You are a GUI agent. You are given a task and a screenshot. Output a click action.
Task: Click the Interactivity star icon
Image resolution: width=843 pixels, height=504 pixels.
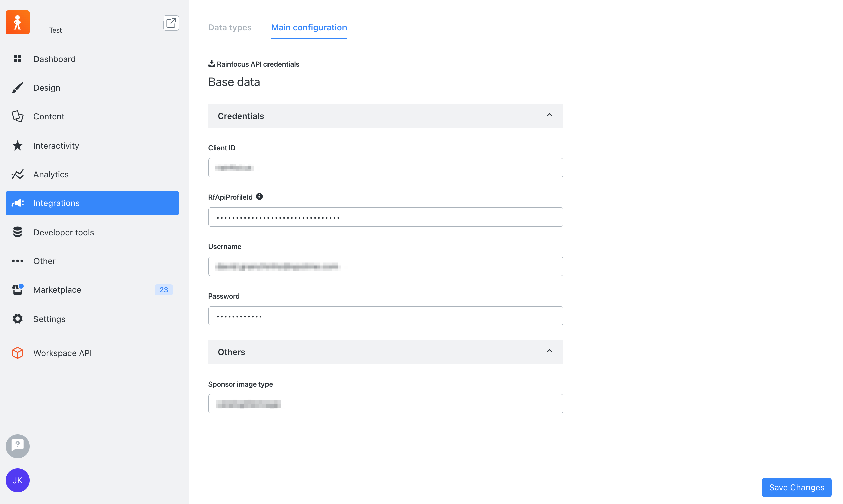[18, 145]
